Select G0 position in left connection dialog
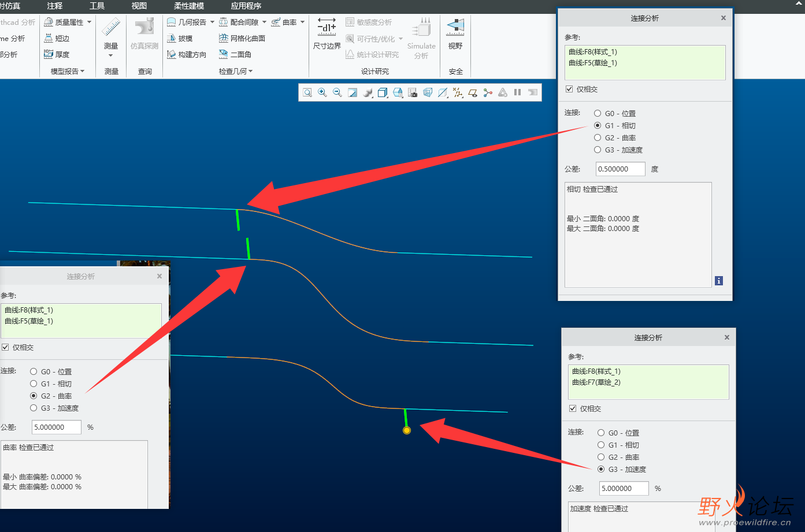 click(34, 371)
